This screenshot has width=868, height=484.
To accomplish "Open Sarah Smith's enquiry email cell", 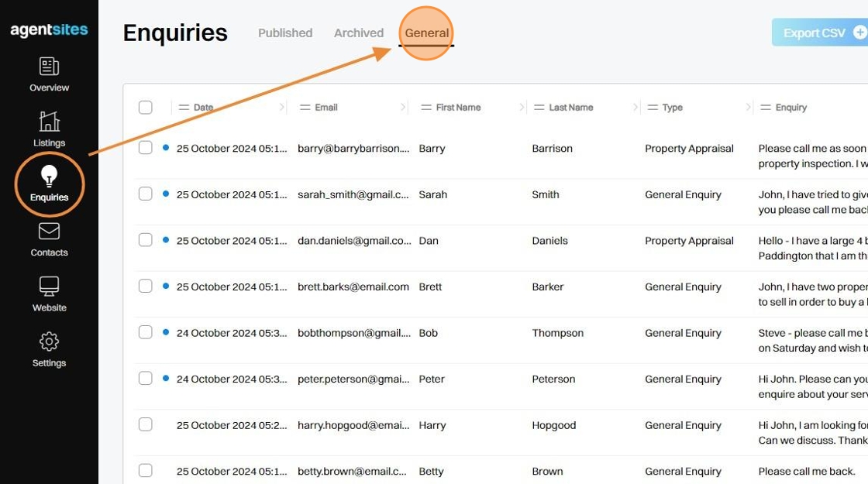I will tap(353, 194).
